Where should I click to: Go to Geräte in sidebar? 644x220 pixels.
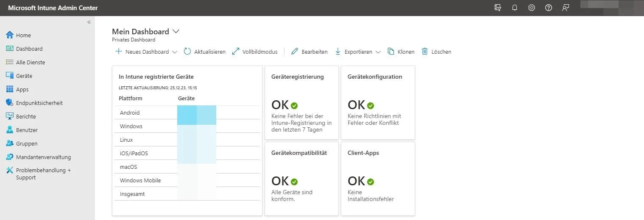click(x=24, y=76)
